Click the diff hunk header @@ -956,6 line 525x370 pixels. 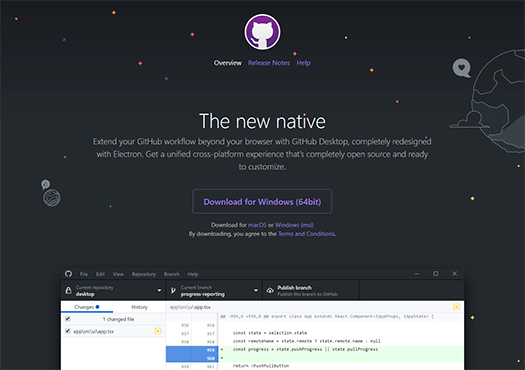click(x=327, y=316)
